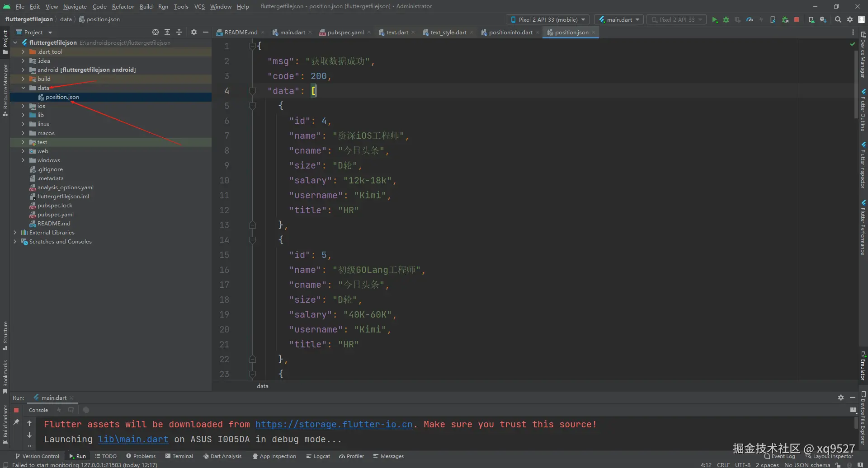Click Expand All icon in Project panel

click(167, 33)
